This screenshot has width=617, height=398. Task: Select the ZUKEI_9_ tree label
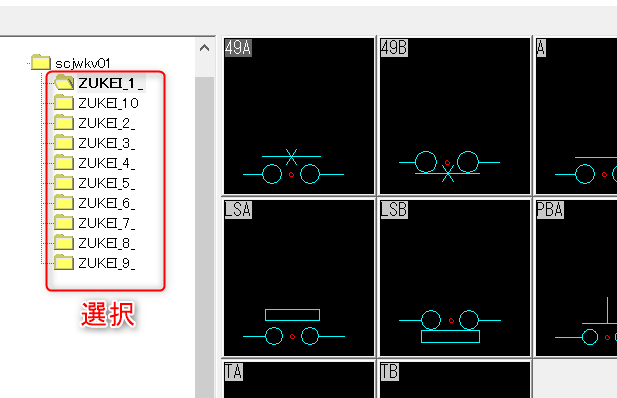pos(107,263)
